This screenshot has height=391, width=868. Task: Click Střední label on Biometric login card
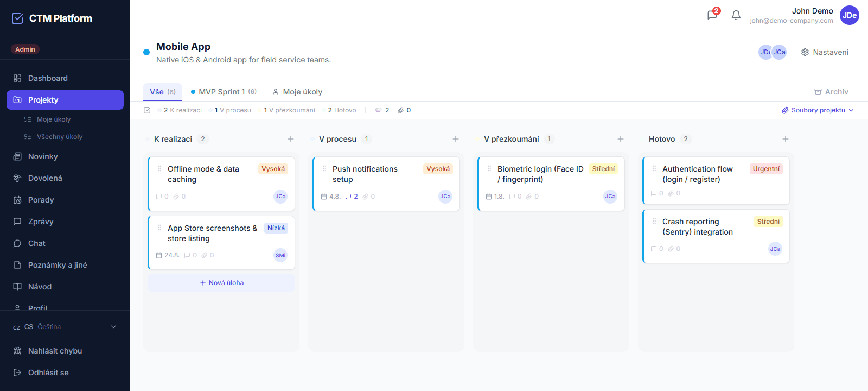603,169
